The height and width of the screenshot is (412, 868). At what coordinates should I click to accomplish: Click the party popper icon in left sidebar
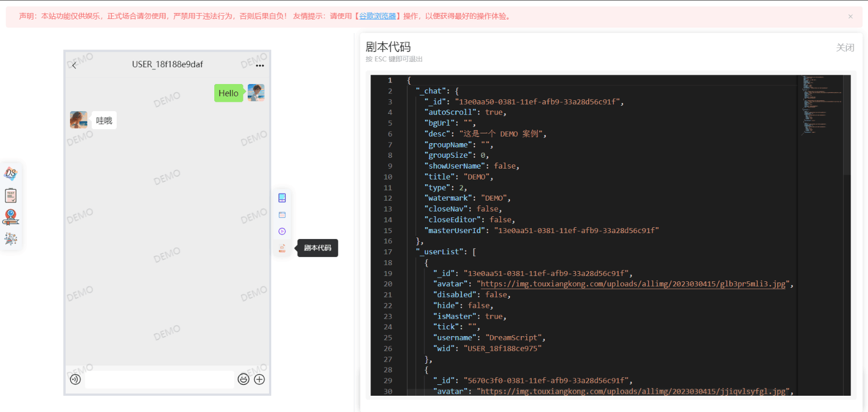click(x=11, y=239)
